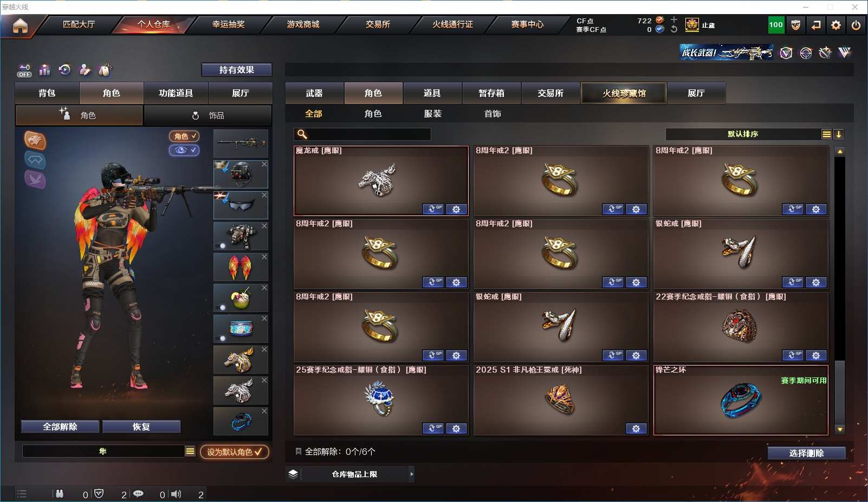Click the 选择删除 button

pyautogui.click(x=807, y=453)
